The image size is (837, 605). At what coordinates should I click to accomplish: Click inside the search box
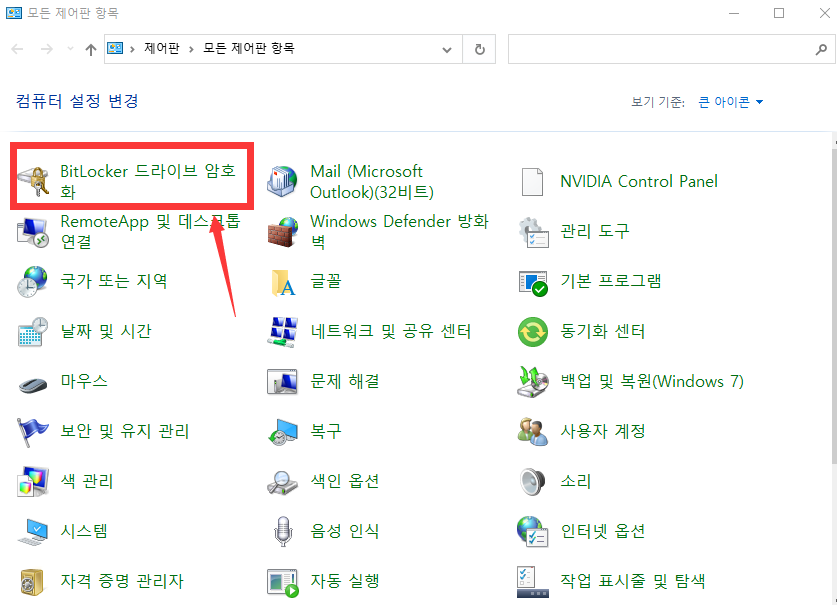point(660,48)
